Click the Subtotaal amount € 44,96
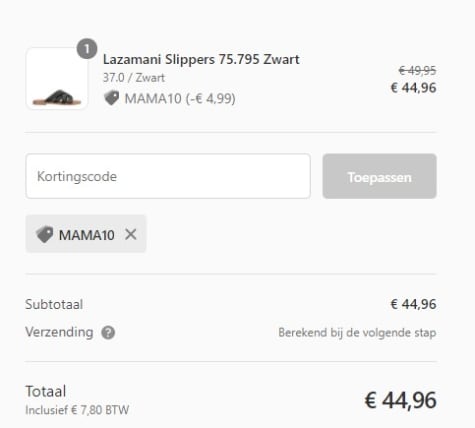Image resolution: width=475 pixels, height=428 pixels. pos(414,304)
